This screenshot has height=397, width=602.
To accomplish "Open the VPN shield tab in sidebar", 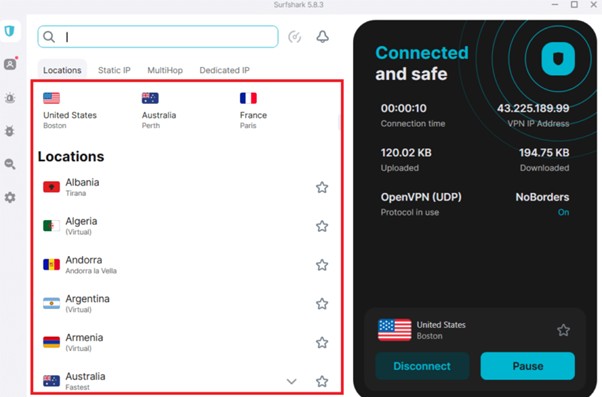I will (x=10, y=30).
